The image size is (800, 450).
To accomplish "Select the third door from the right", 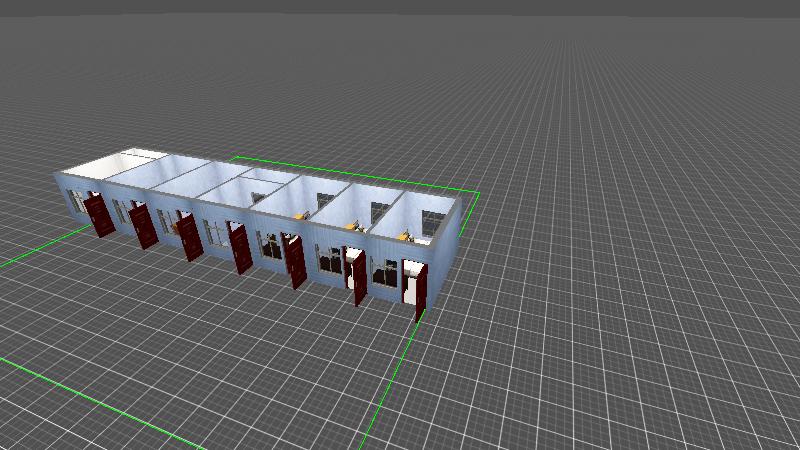I will (x=296, y=261).
